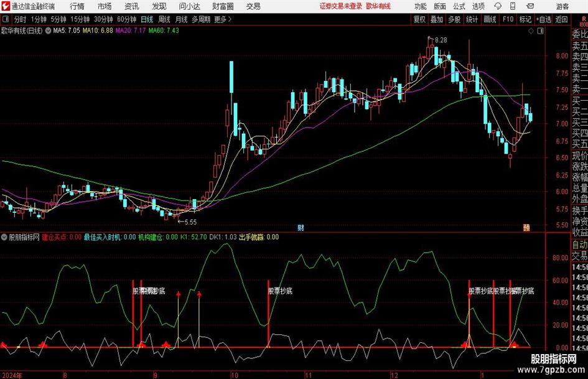The image size is (588, 379).
Task: Open the 多周期 multi-period view
Action: click(x=201, y=19)
